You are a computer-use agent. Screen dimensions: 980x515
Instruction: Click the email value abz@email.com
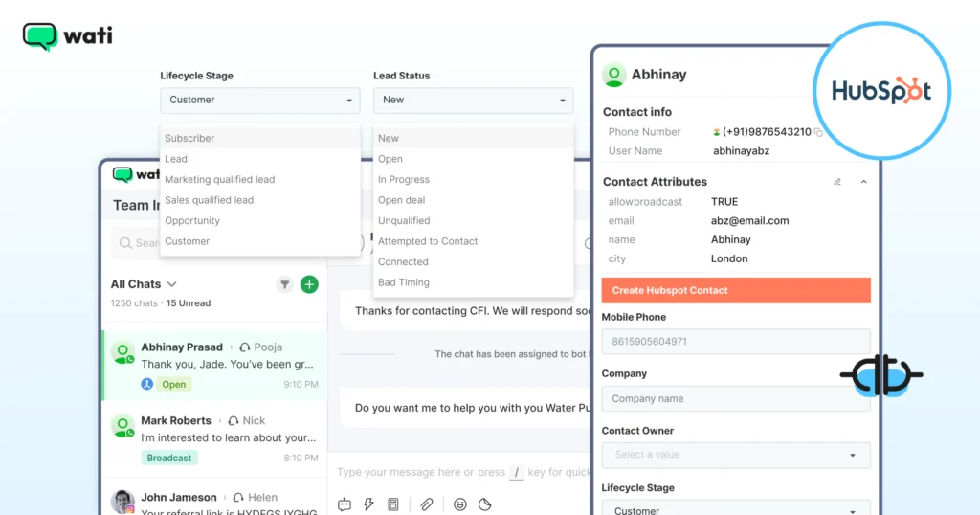750,220
